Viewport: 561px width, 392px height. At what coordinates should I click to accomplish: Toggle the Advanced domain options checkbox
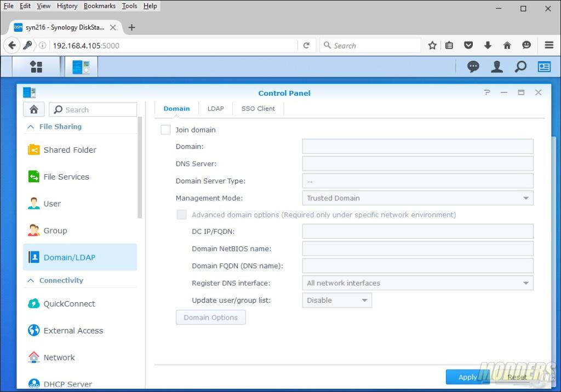182,215
